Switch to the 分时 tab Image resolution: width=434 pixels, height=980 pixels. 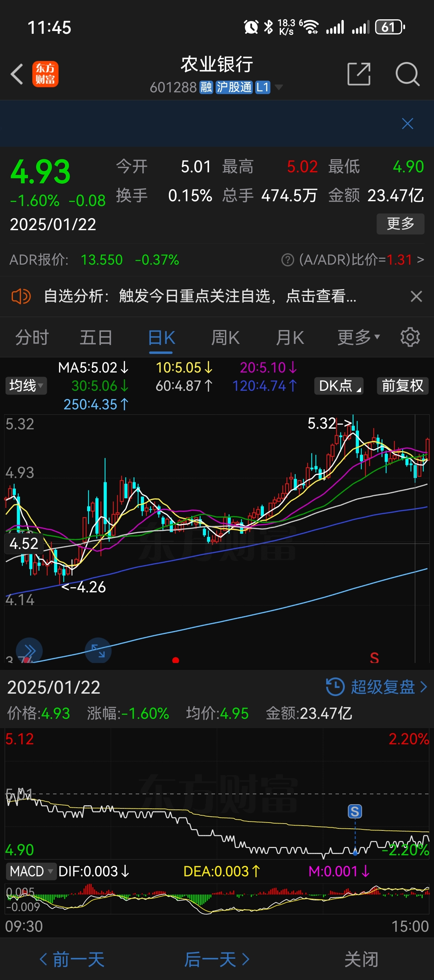pyautogui.click(x=32, y=337)
